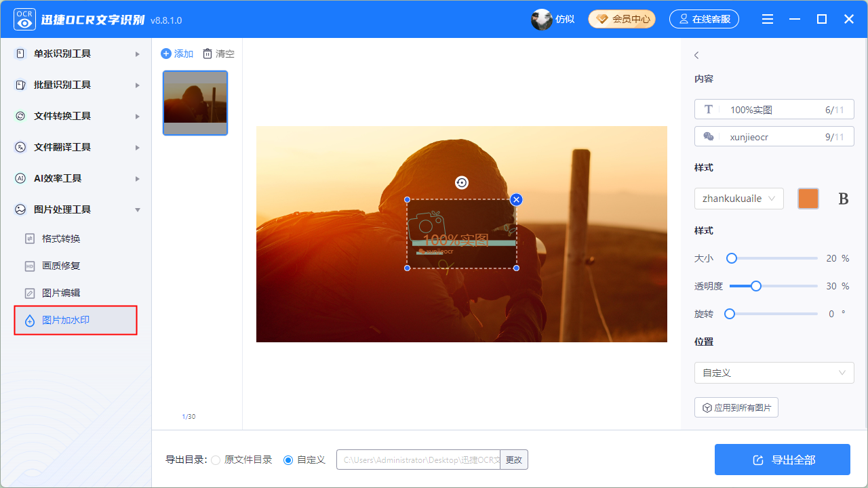This screenshot has width=868, height=488.
Task: Click the headset icon in online service
Action: click(x=684, y=19)
